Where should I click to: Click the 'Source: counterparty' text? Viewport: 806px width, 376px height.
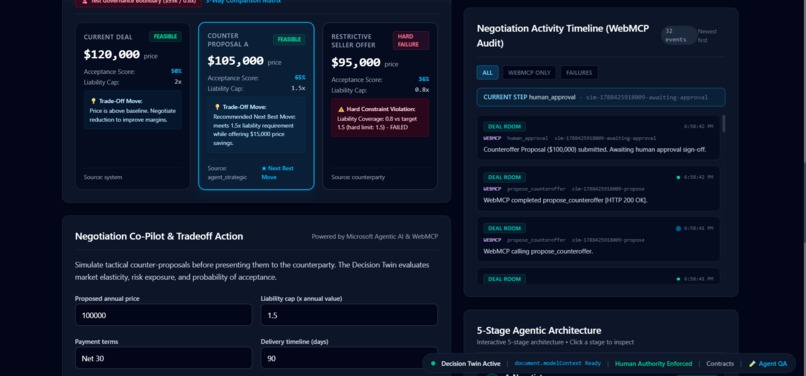coord(358,177)
